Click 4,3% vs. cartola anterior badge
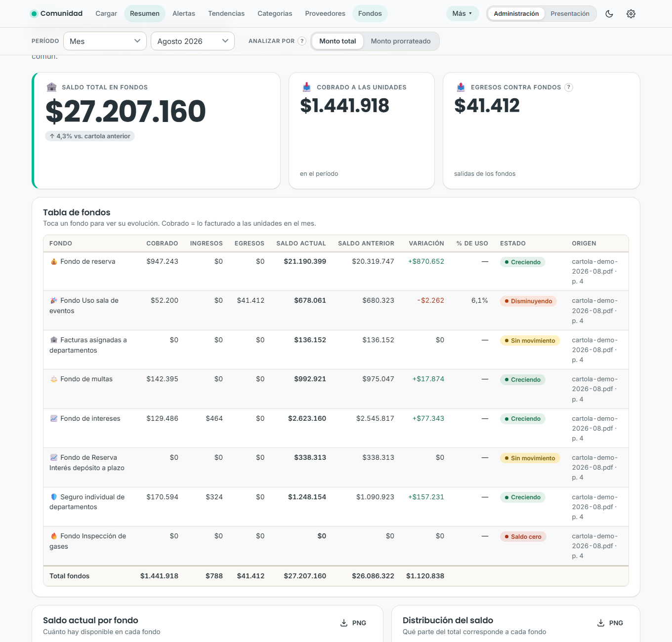This screenshot has width=672, height=642. [90, 136]
